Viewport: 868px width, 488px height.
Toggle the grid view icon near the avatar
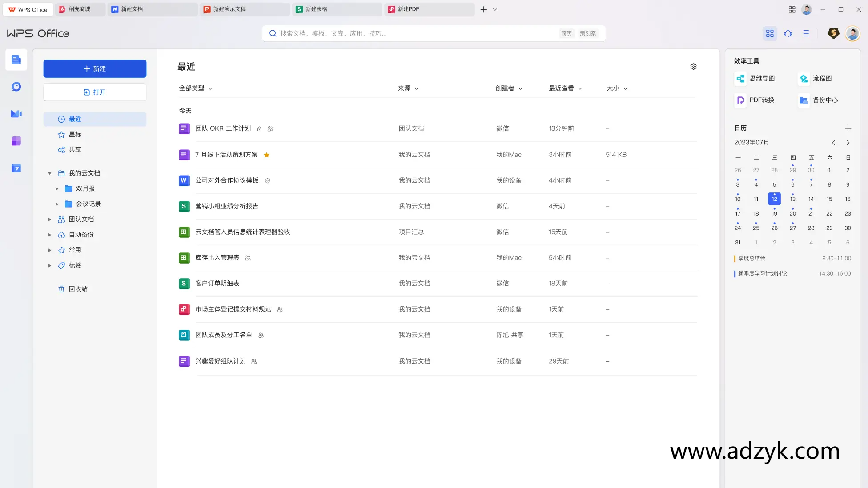tap(770, 33)
